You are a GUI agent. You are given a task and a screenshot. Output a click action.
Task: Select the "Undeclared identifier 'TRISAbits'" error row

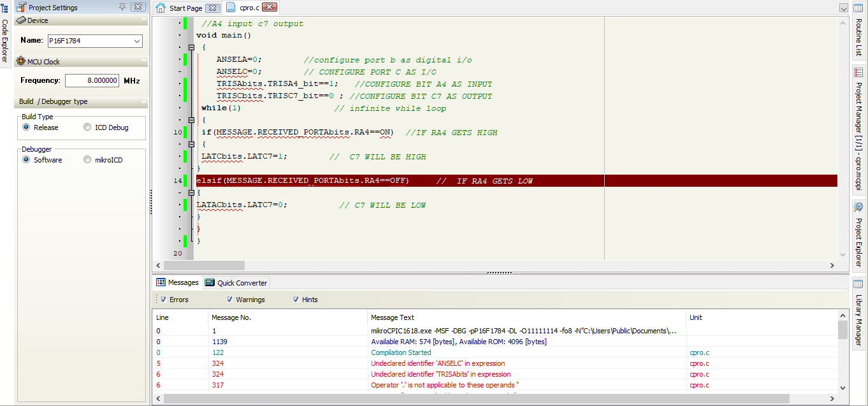point(495,374)
